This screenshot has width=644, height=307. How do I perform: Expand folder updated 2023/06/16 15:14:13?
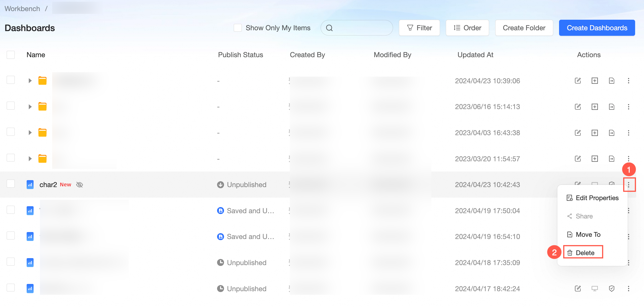click(30, 107)
